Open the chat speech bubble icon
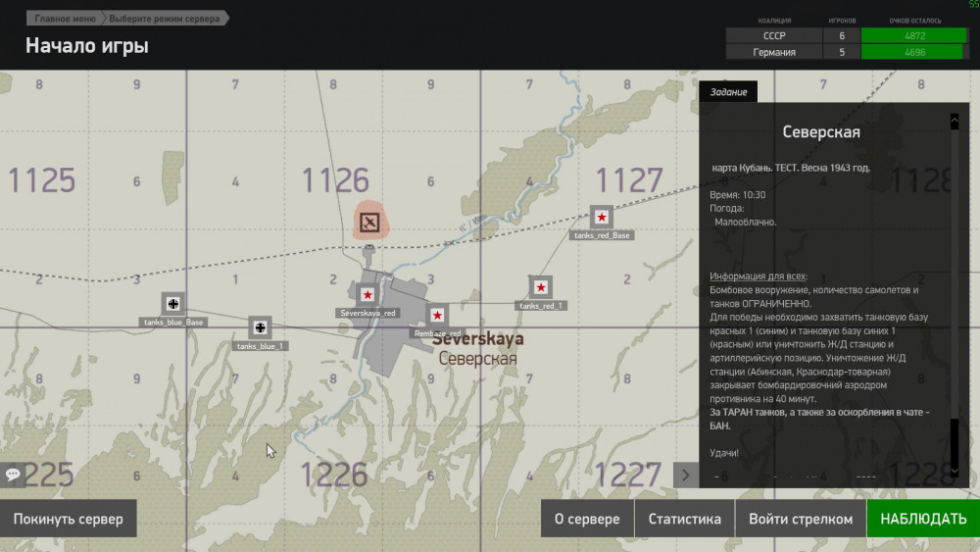The height and width of the screenshot is (552, 980). (13, 475)
